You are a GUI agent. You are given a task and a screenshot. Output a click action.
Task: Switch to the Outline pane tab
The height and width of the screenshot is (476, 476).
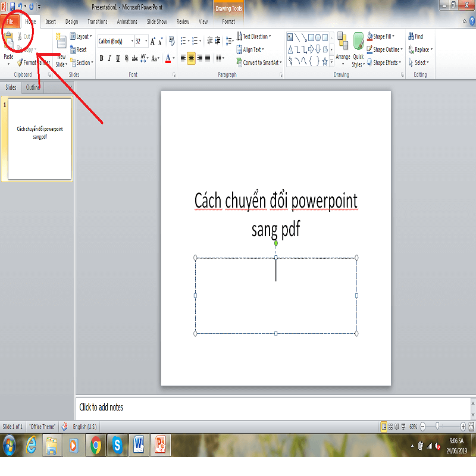click(33, 87)
